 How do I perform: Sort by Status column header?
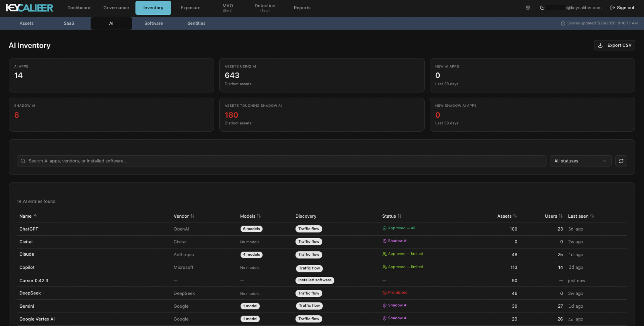click(392, 216)
